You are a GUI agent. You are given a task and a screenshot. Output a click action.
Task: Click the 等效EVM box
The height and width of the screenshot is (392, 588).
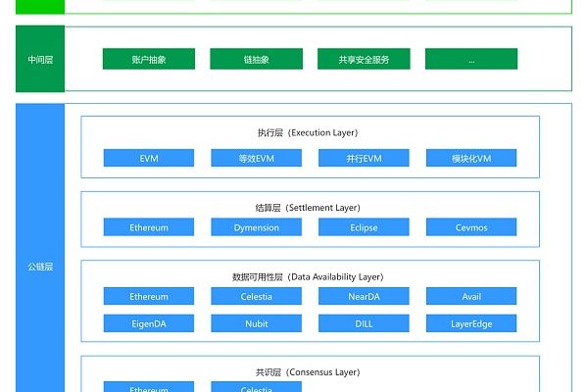click(x=256, y=158)
